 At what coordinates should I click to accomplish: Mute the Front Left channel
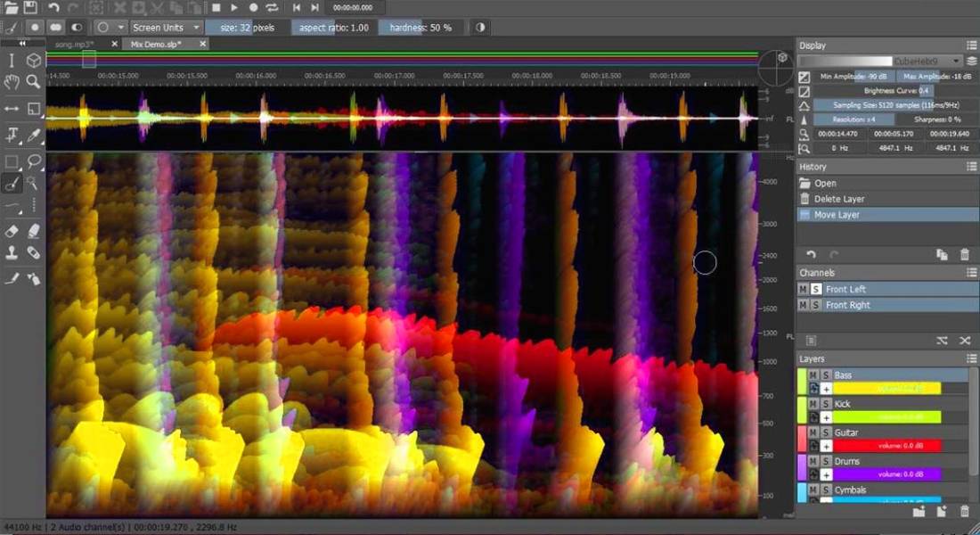(803, 287)
